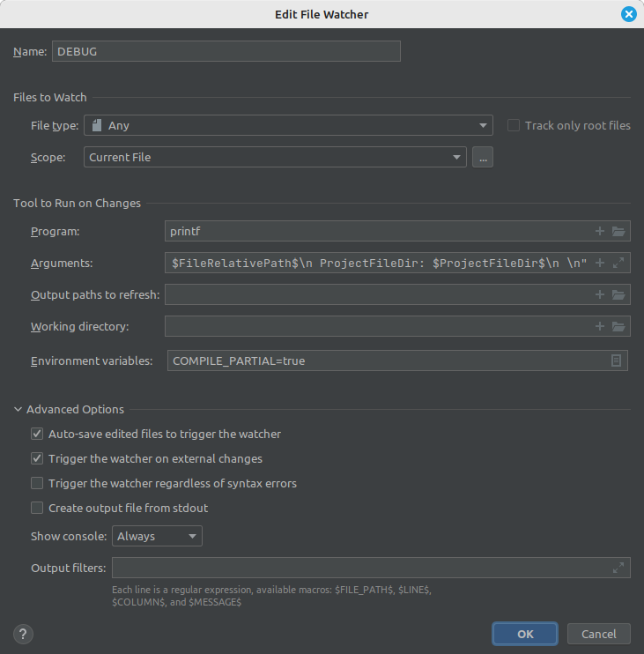Image resolution: width=644 pixels, height=654 pixels.
Task: Click the browse folder icon for Output paths
Action: (618, 294)
